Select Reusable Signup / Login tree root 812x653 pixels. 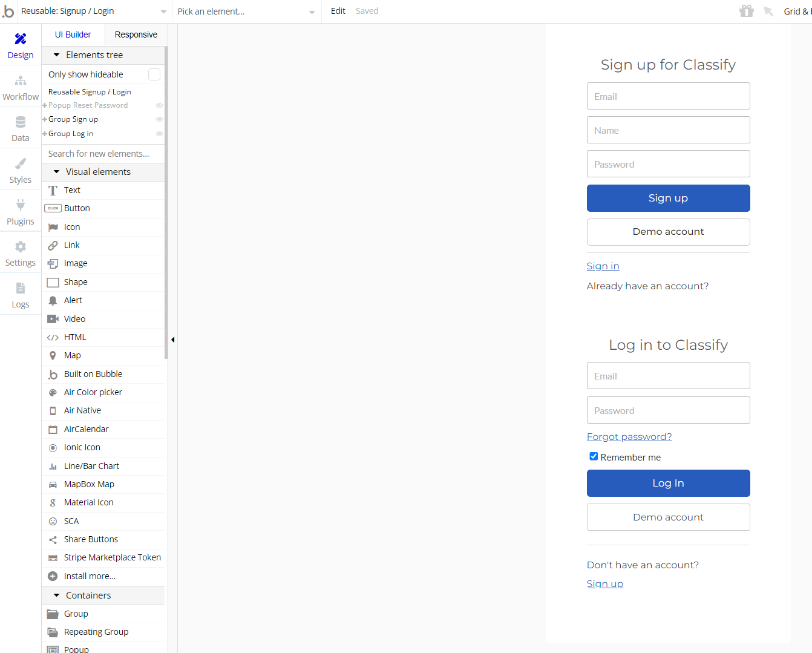click(90, 92)
